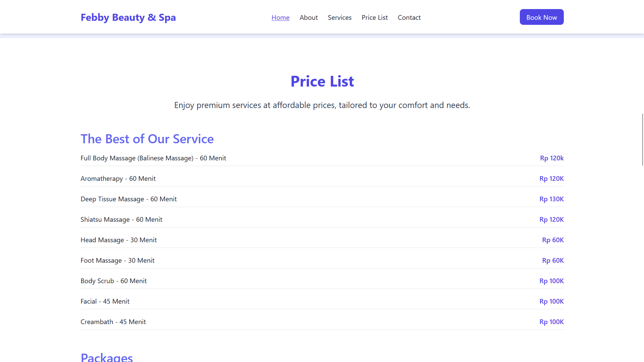
Task: Go to the Home nav link
Action: tap(280, 17)
